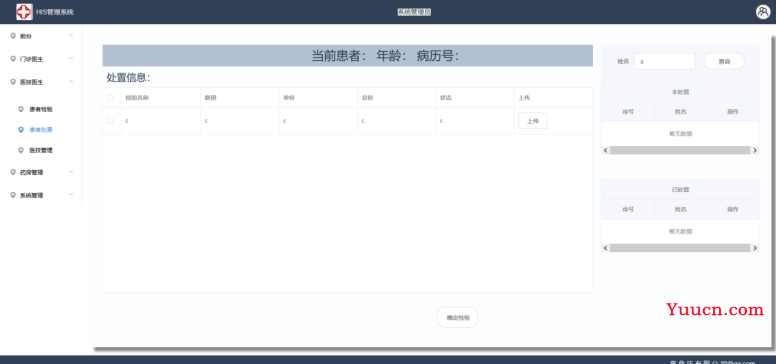This screenshot has height=364, width=776.
Task: Open the user avatar icon
Action: tap(763, 12)
